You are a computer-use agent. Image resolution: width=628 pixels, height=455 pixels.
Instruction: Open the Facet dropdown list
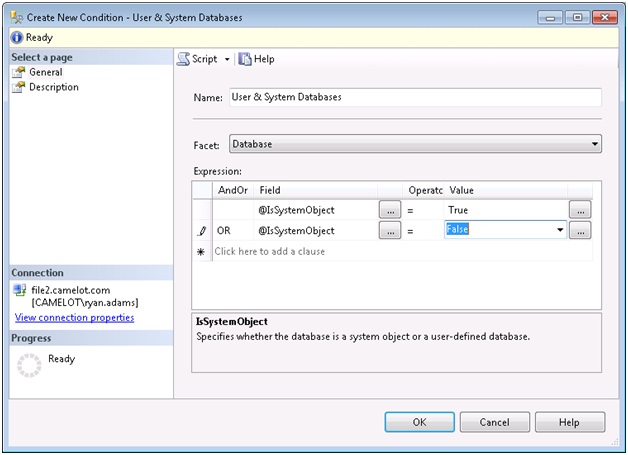[595, 144]
